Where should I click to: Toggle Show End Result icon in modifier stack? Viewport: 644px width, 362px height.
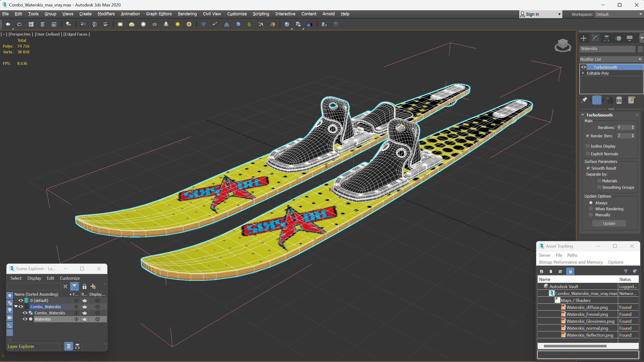(597, 100)
